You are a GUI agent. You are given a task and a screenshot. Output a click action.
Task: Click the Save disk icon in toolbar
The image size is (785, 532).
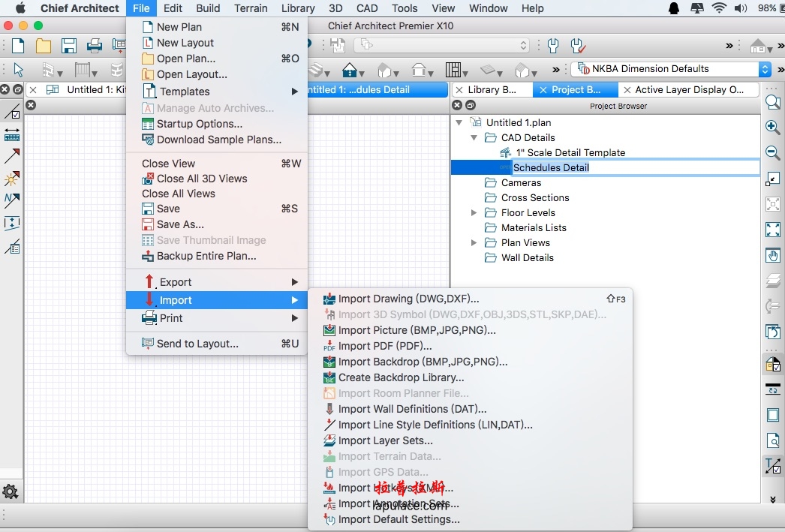(69, 46)
